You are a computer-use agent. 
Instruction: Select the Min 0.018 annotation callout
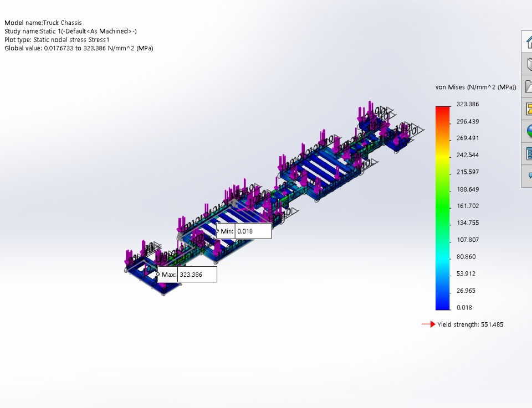pyautogui.click(x=244, y=231)
